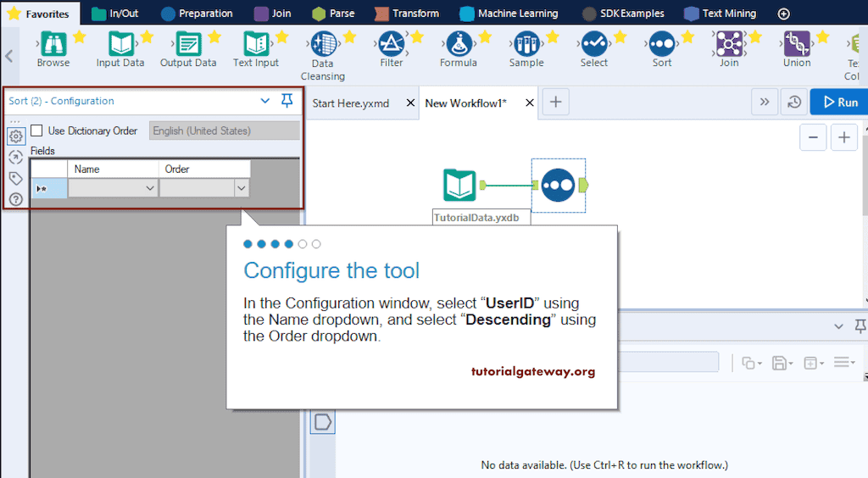Show more workflow tabs via double chevron

[765, 103]
